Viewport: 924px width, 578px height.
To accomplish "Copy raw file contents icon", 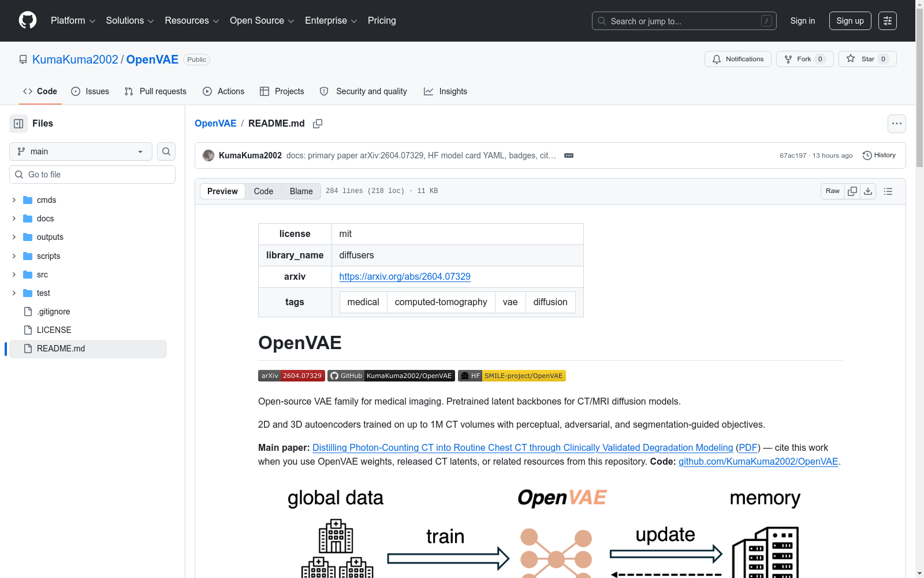I will (852, 191).
